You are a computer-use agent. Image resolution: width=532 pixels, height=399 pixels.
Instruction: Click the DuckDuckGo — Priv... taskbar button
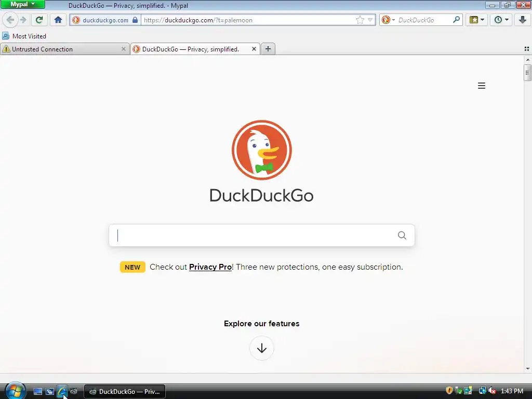click(x=125, y=392)
